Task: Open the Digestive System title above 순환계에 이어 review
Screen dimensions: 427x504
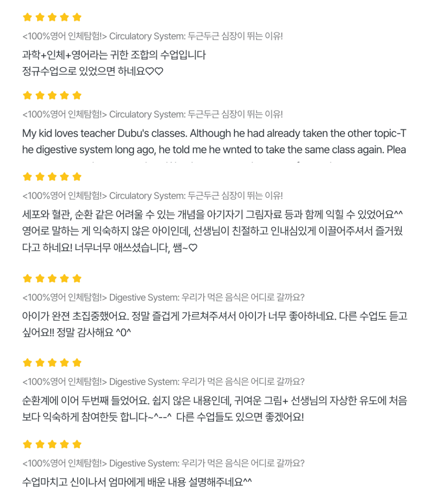Action: tap(163, 382)
